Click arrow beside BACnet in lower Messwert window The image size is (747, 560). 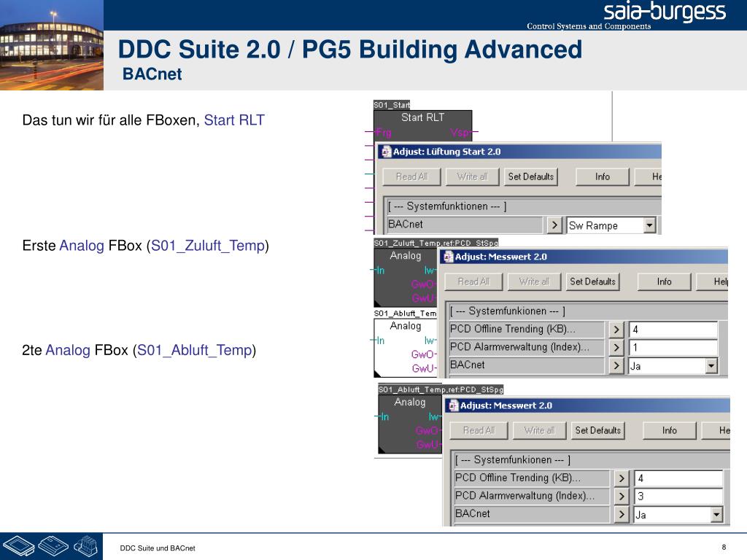point(622,514)
